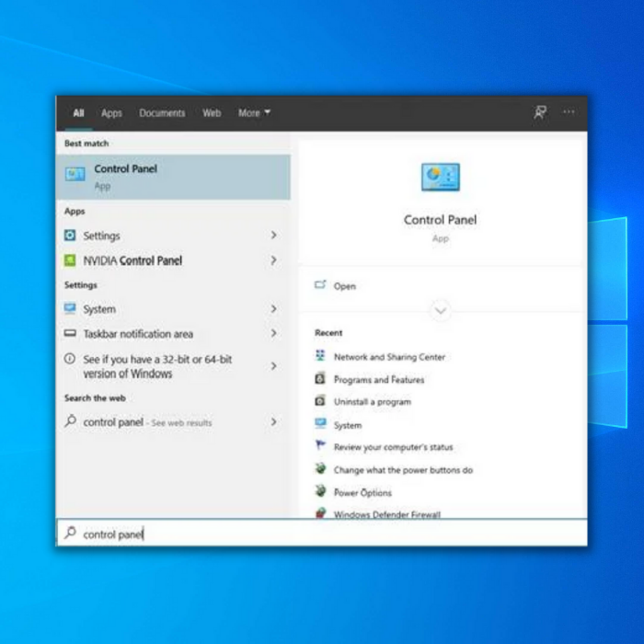Viewport: 644px width, 644px height.
Task: Select the All tab
Action: (x=78, y=113)
